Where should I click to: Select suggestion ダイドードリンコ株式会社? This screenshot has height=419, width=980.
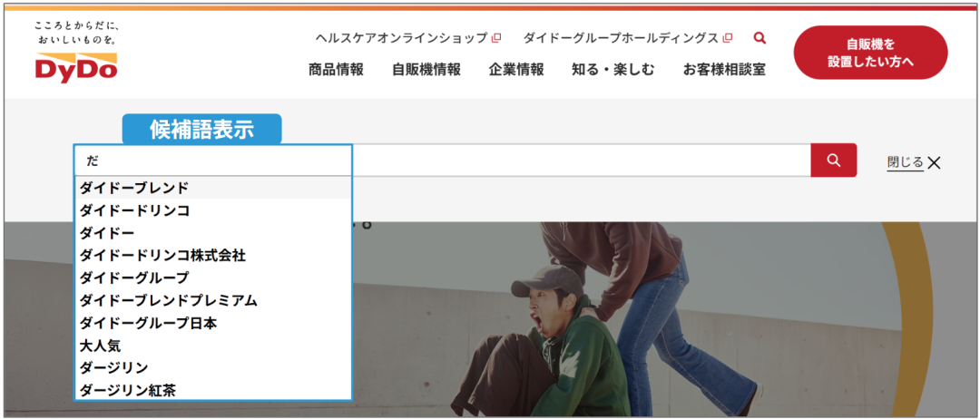tap(213, 256)
